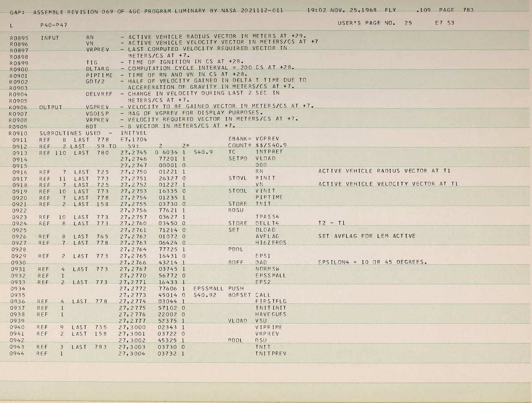The height and width of the screenshot is (403, 532).
Task: Select the comment 'T2 - T1'
Action: [x=332, y=223]
